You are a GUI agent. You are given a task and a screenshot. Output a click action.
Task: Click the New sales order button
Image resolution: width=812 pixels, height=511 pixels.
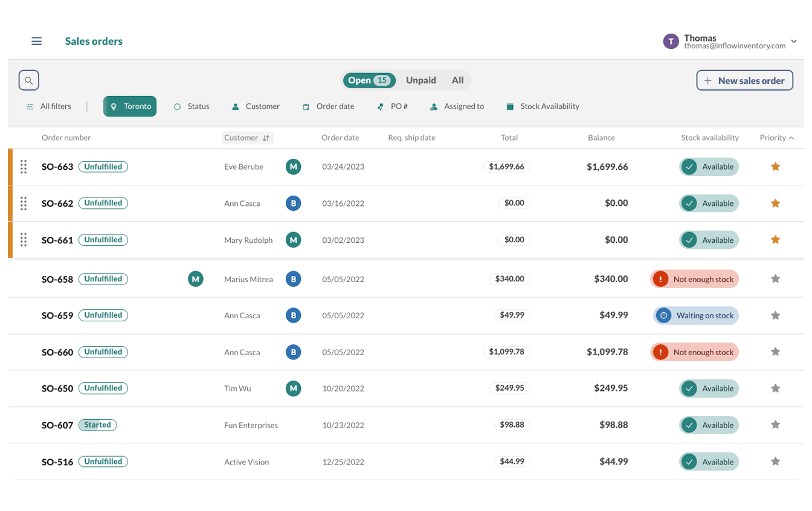pyautogui.click(x=744, y=80)
